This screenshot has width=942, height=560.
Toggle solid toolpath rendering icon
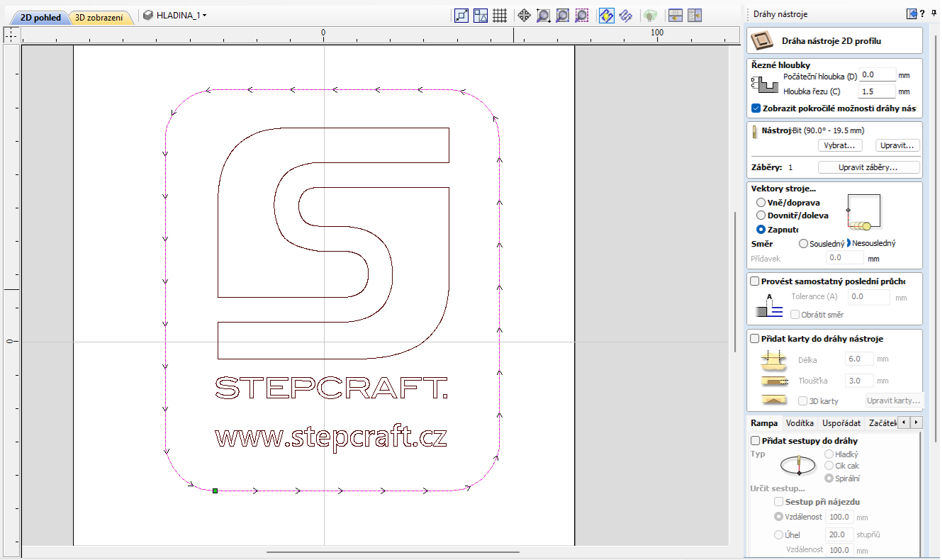click(626, 15)
